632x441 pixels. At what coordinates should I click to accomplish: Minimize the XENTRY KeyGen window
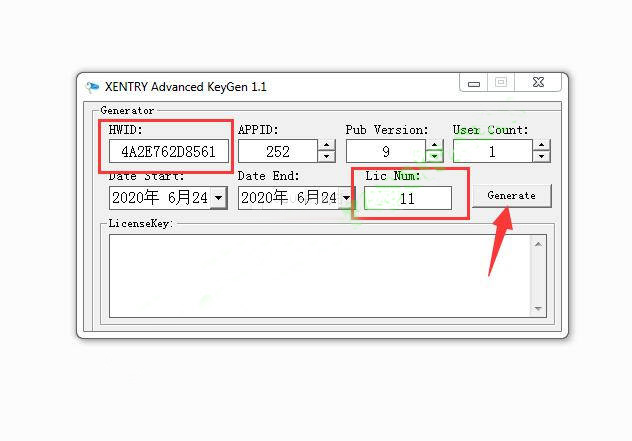click(474, 83)
